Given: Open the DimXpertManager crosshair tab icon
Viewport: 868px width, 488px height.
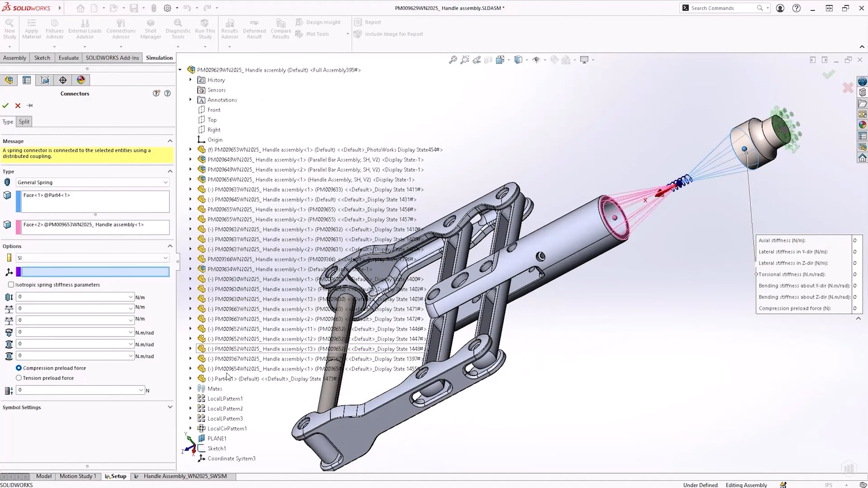Looking at the screenshot, I should click(x=63, y=80).
